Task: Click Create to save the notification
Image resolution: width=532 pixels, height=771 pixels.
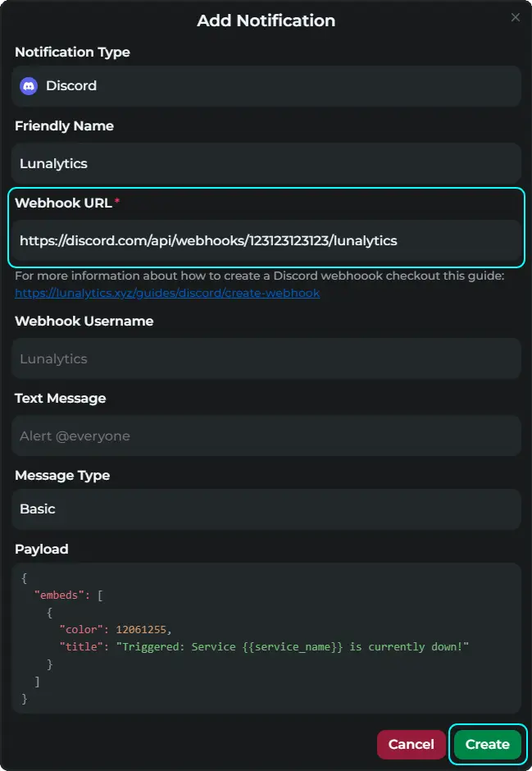Action: (x=487, y=744)
